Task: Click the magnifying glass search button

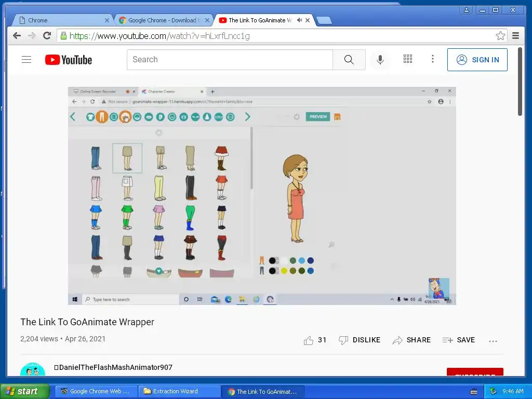Action: (349, 60)
